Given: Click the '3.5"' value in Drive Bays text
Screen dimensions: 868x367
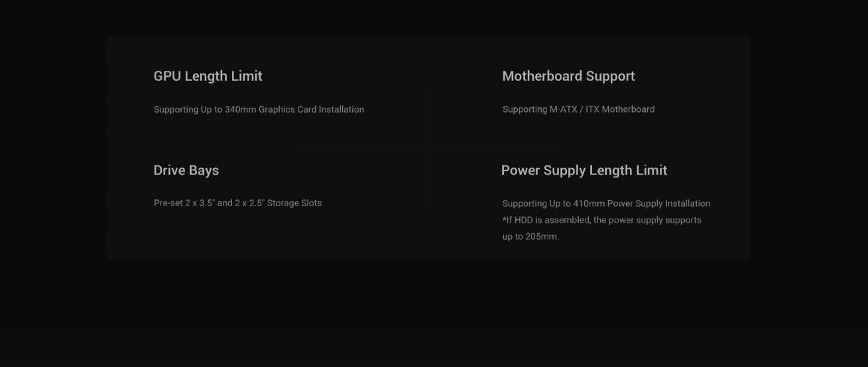Looking at the screenshot, I should pos(207,203).
